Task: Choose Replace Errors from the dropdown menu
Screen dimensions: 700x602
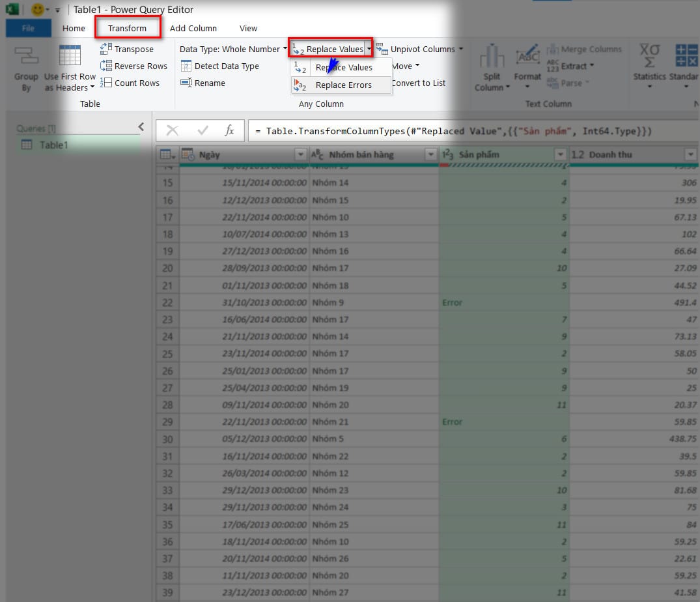Action: (x=343, y=85)
